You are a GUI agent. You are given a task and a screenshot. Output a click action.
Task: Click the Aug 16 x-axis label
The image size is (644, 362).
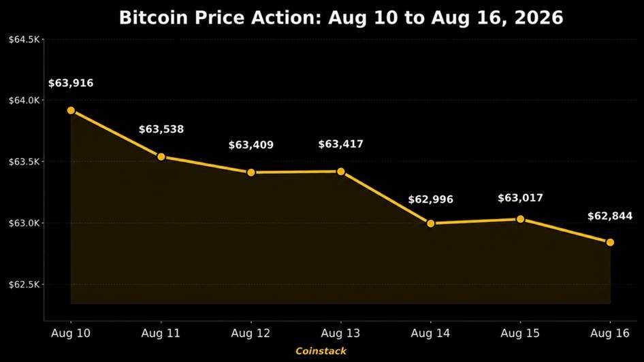(610, 333)
